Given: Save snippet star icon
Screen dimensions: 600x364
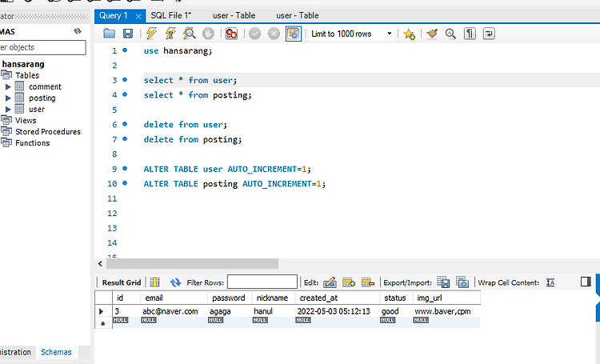Looking at the screenshot, I should click(x=409, y=34).
